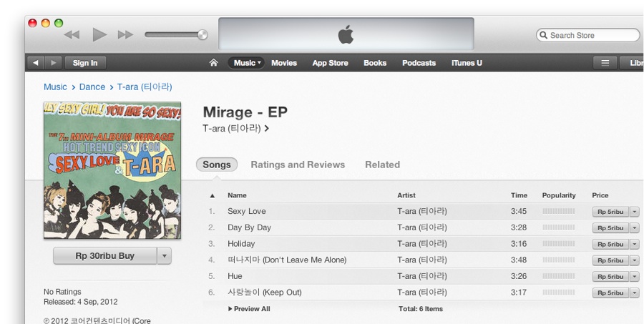Click the 3:28 time for Day By Day
Image resolution: width=644 pixels, height=324 pixels.
519,227
